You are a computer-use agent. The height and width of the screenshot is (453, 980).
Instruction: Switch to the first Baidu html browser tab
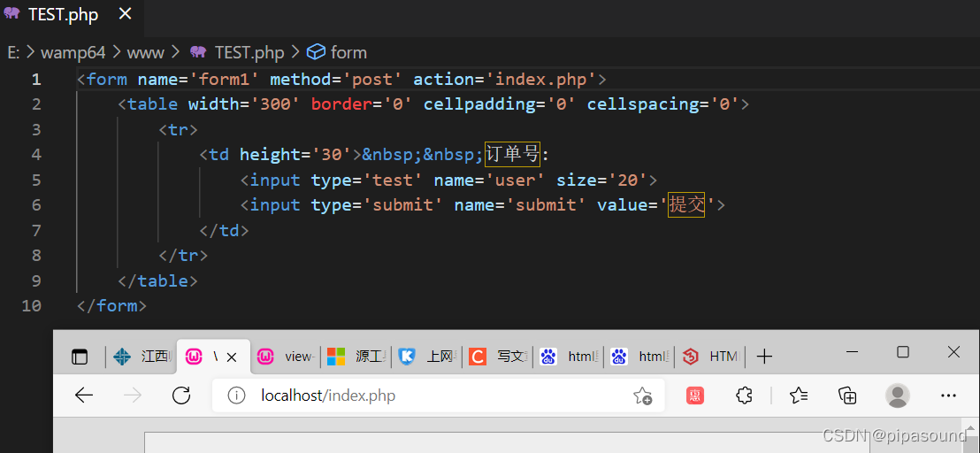[x=568, y=357]
